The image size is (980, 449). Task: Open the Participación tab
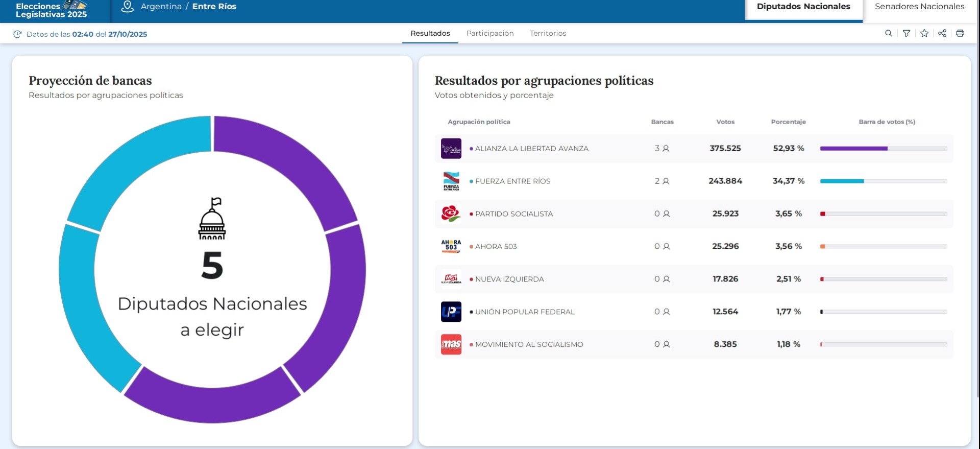tap(489, 33)
